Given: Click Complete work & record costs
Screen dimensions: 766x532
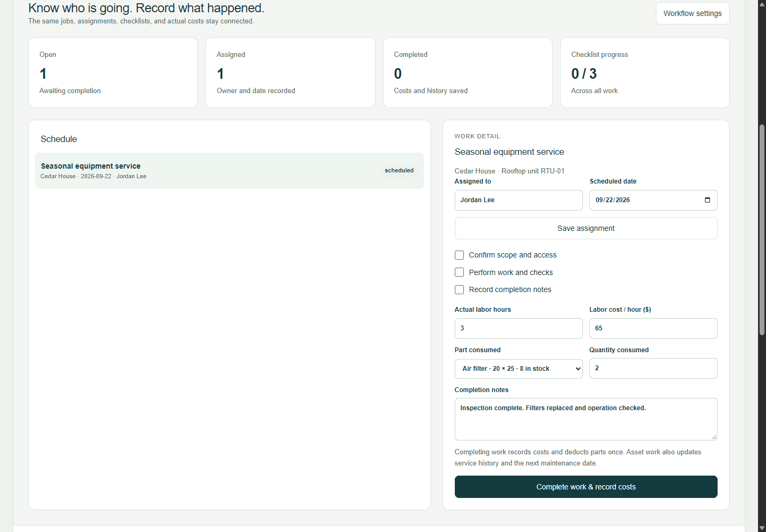Looking at the screenshot, I should click(x=586, y=487).
